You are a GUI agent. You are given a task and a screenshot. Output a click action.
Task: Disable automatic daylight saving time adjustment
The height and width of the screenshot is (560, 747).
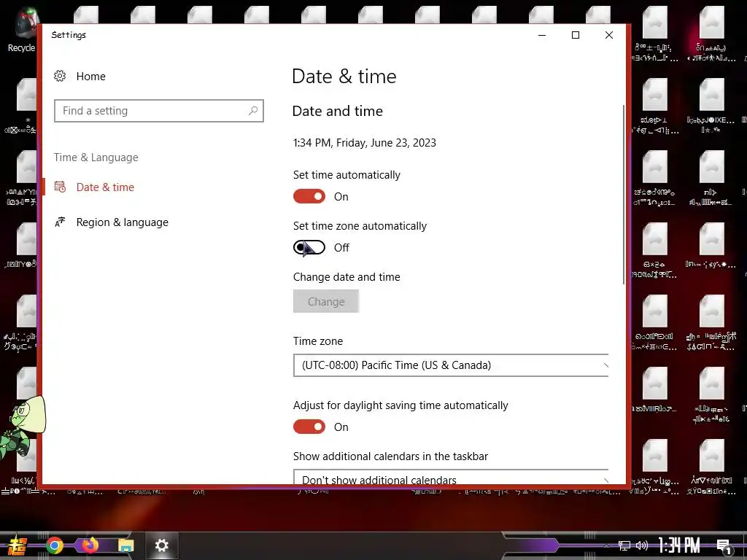pyautogui.click(x=309, y=427)
